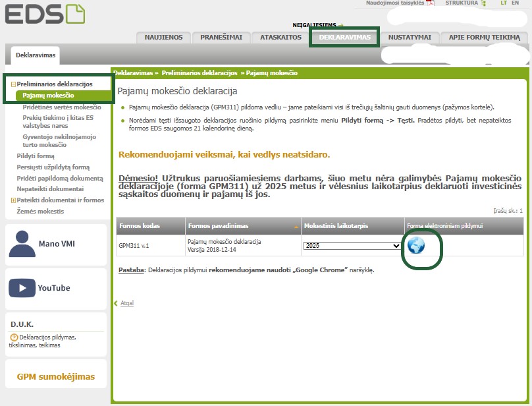The width and height of the screenshot is (532, 406).
Task: Collapse the Preliminarios deklaracijos tree node
Action: pyautogui.click(x=13, y=84)
